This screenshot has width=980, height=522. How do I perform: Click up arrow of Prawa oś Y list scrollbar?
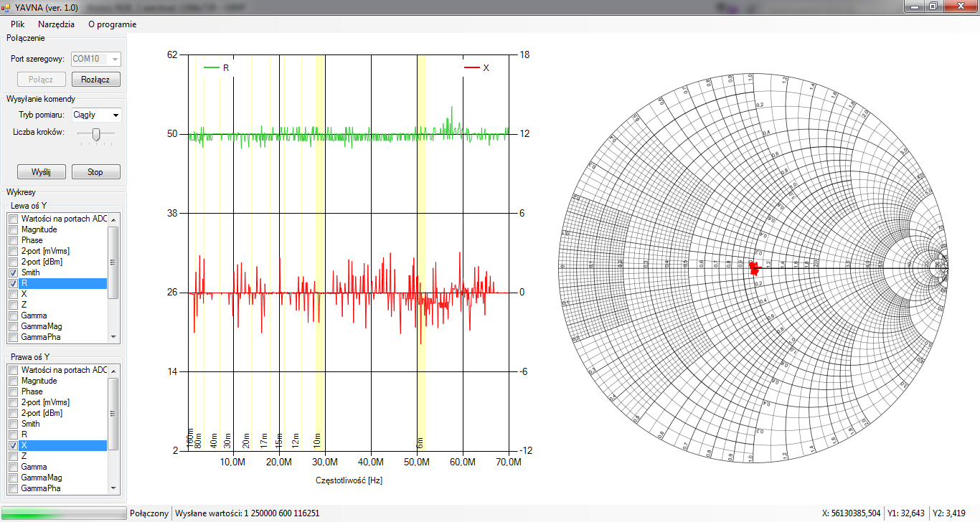[113, 370]
